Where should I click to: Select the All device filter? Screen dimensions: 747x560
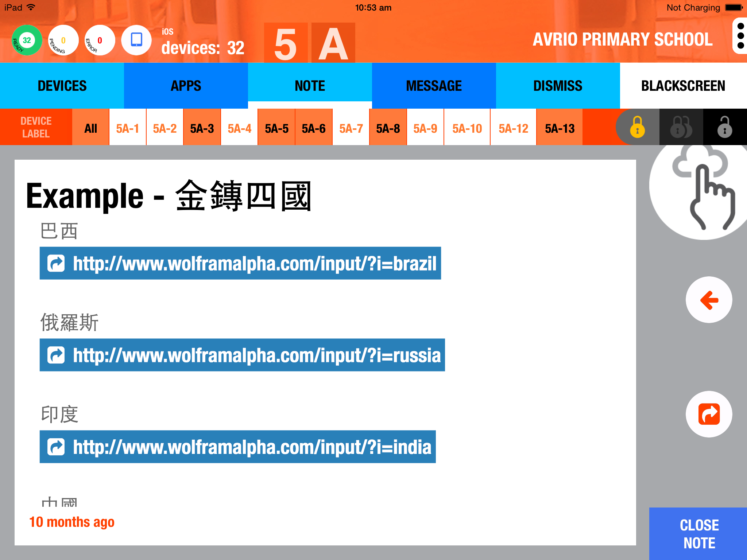(90, 127)
